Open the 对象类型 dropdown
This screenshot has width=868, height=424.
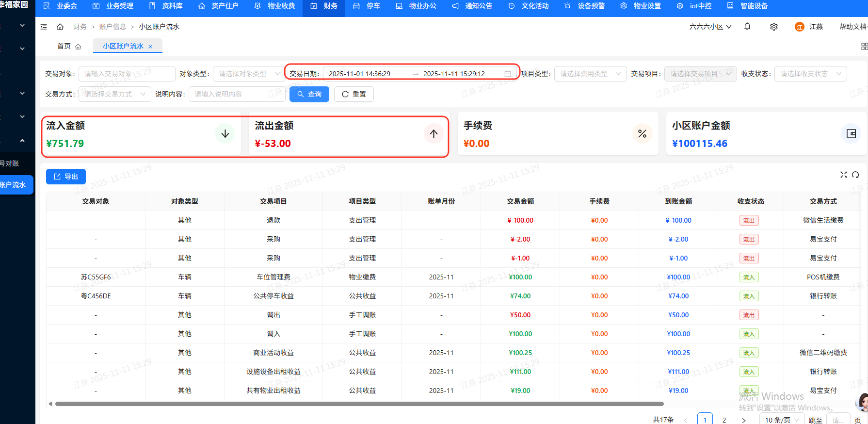(x=248, y=74)
